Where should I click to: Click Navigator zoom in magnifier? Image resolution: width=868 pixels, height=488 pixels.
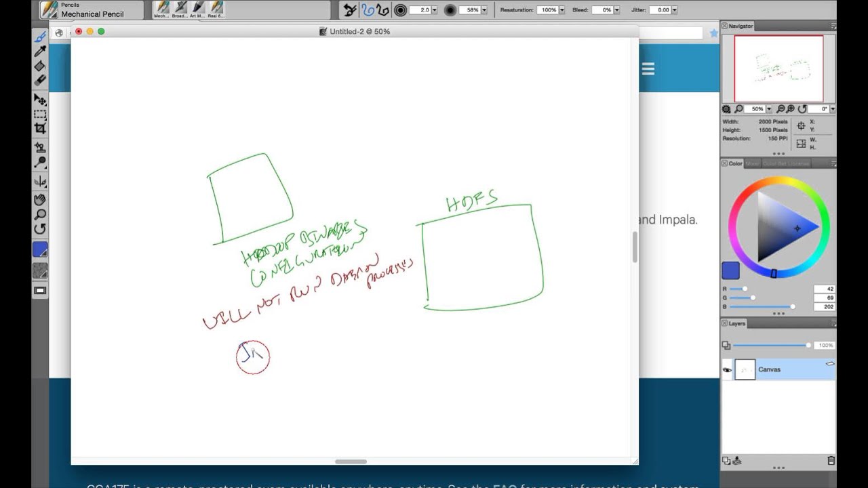[x=791, y=109]
